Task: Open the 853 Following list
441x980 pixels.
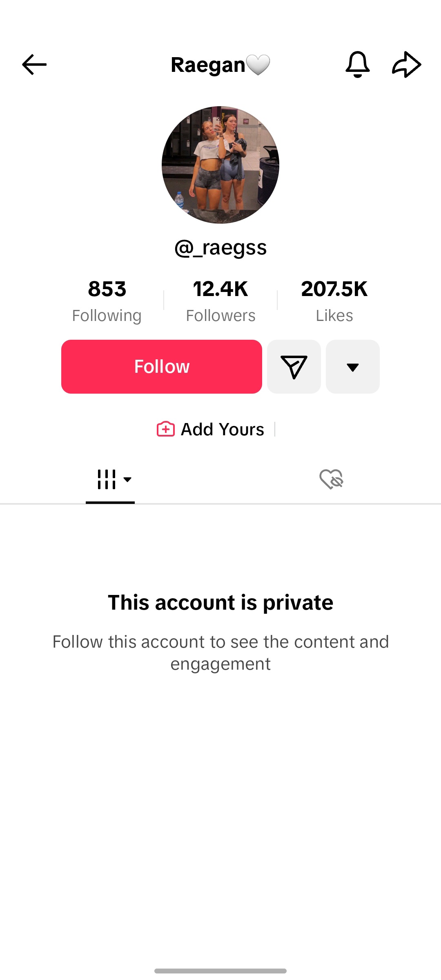Action: click(x=107, y=301)
